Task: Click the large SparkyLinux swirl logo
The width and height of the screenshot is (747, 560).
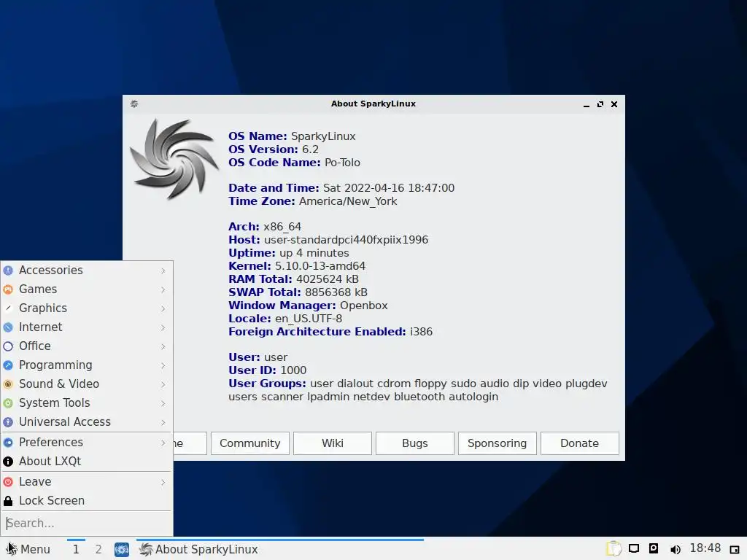Action: [174, 158]
